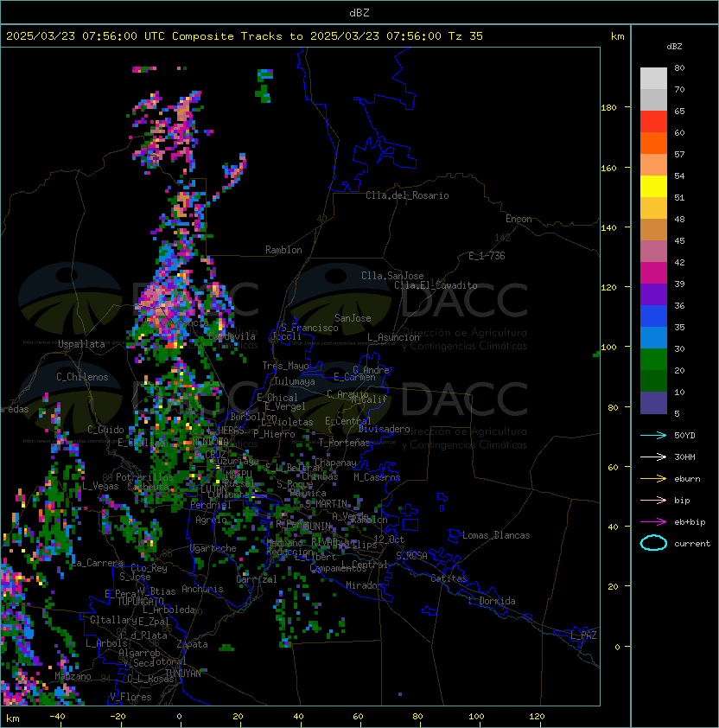Click the 'E_1-736' map label

(x=487, y=256)
